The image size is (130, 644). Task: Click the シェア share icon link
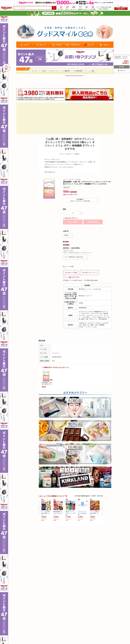(66, 277)
